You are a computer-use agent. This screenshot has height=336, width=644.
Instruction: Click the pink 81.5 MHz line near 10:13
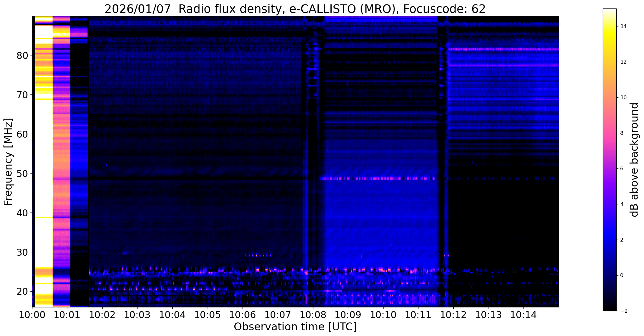[x=503, y=49]
